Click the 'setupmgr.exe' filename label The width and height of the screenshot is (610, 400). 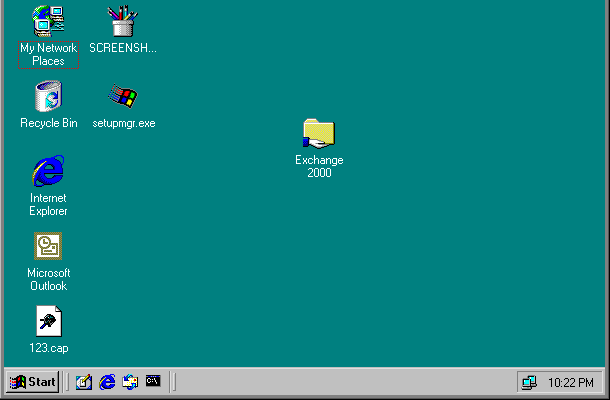(130, 123)
